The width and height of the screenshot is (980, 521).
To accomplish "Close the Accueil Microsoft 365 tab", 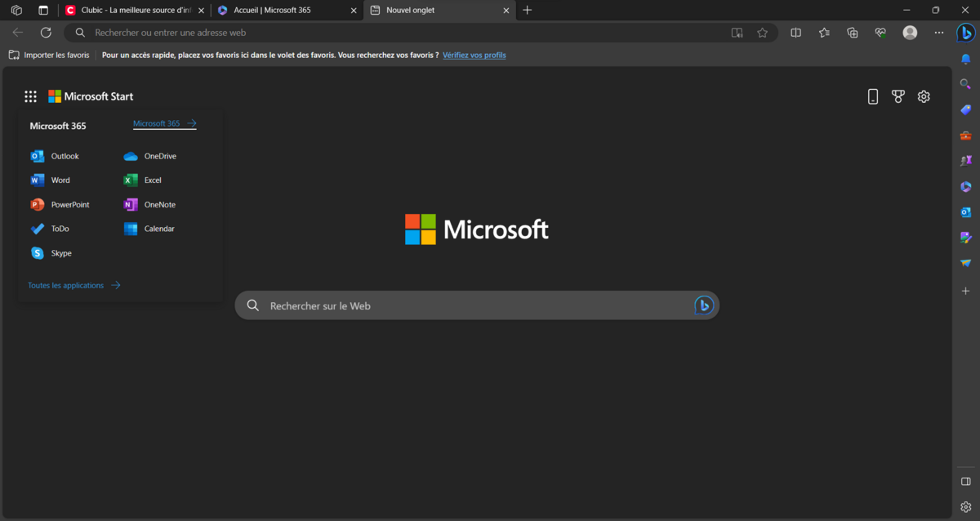I will [x=354, y=11].
